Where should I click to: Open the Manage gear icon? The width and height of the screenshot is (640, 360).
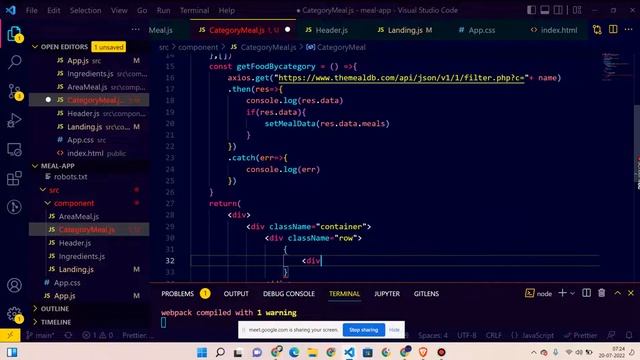coord(14,314)
